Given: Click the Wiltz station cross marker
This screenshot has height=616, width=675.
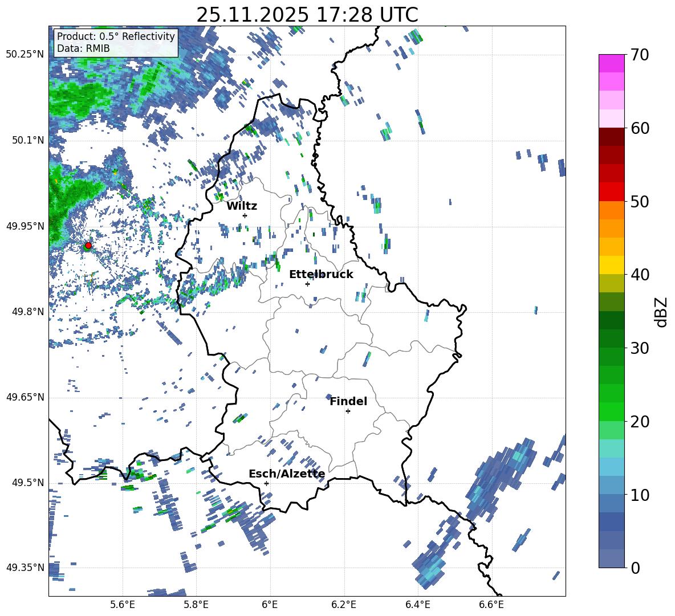Looking at the screenshot, I should 245,215.
